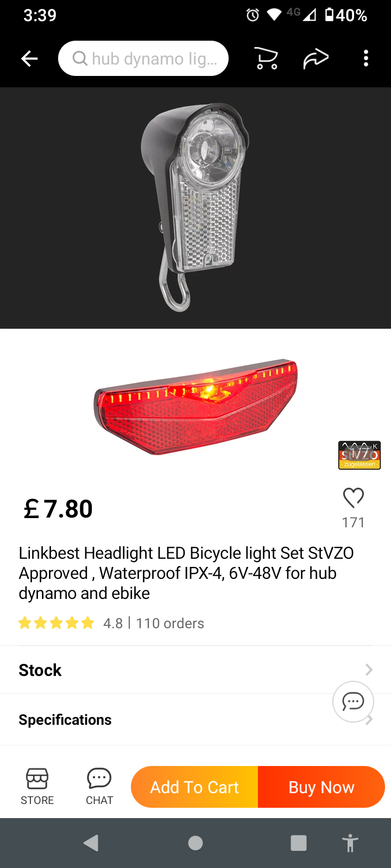
Task: Go back using the top-left arrow
Action: 29,59
